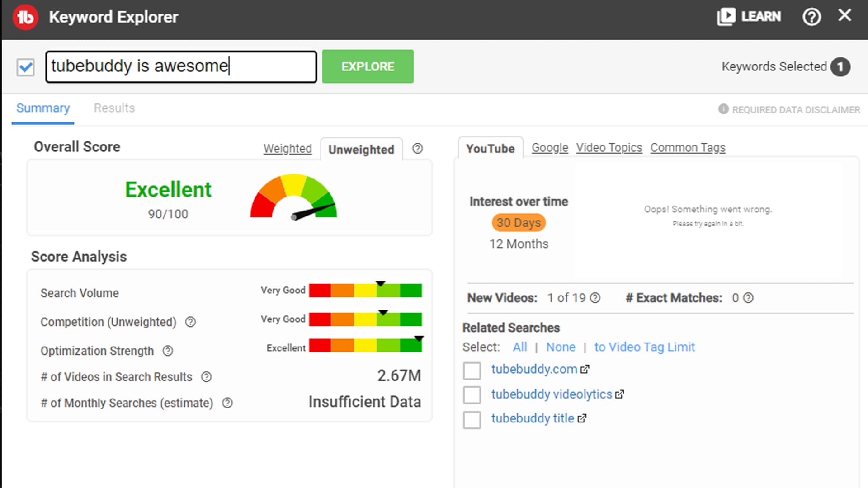868x488 pixels.
Task: Open the tubebuddy videolytics search link
Action: pyautogui.click(x=552, y=394)
